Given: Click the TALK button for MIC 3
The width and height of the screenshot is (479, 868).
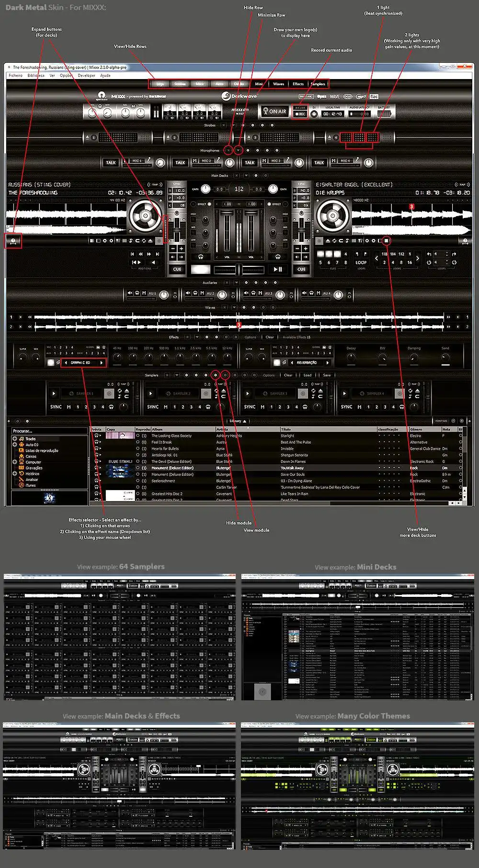Looking at the screenshot, I should tap(250, 163).
